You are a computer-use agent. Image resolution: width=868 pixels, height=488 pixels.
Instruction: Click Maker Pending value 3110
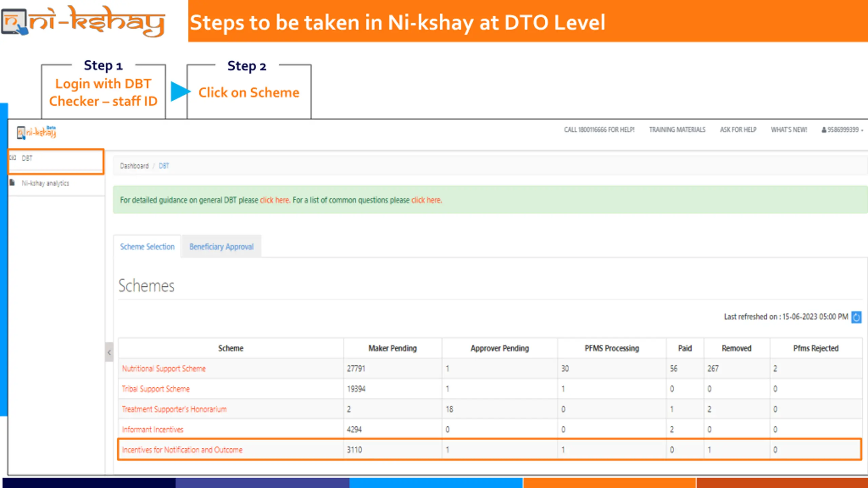click(354, 450)
